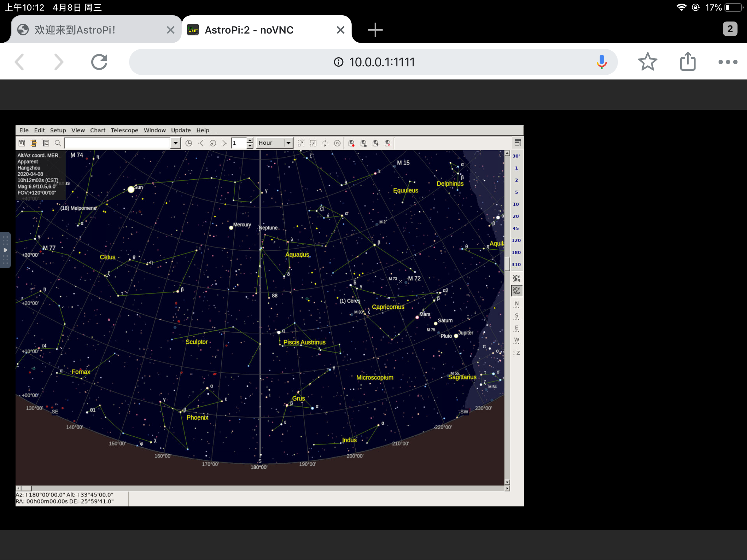Tap the microphone voice search icon

coord(601,62)
